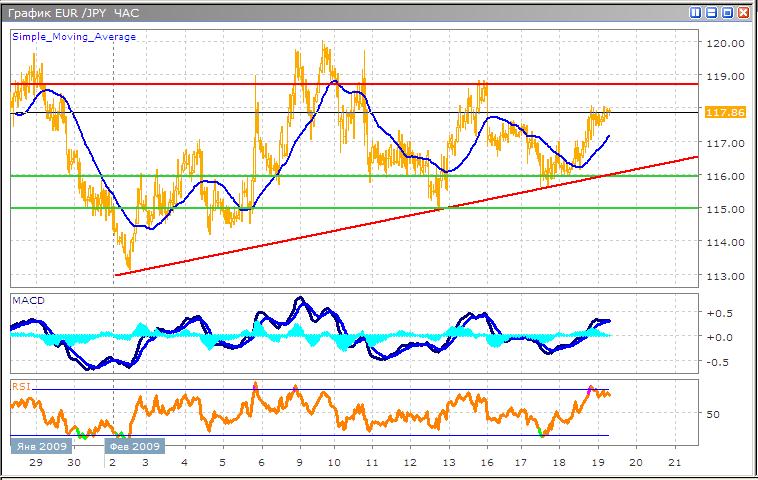
Task: Click the horizontal split window icon
Action: (x=711, y=12)
